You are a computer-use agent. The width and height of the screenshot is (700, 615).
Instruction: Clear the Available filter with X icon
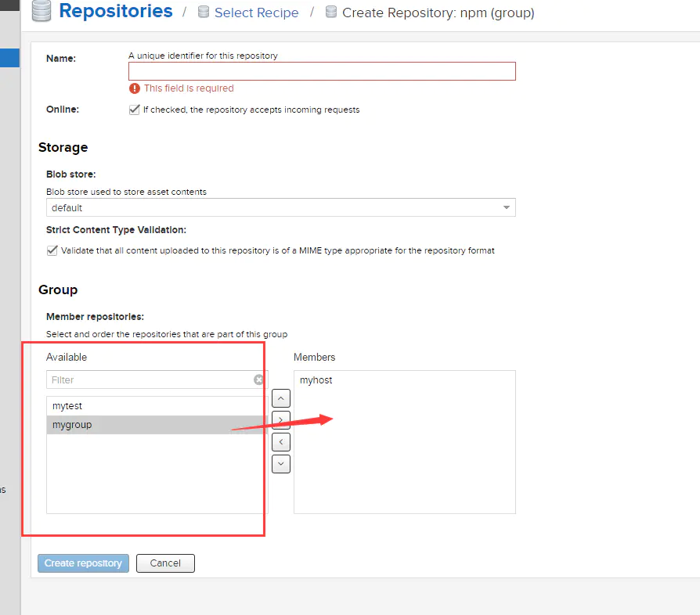(259, 379)
